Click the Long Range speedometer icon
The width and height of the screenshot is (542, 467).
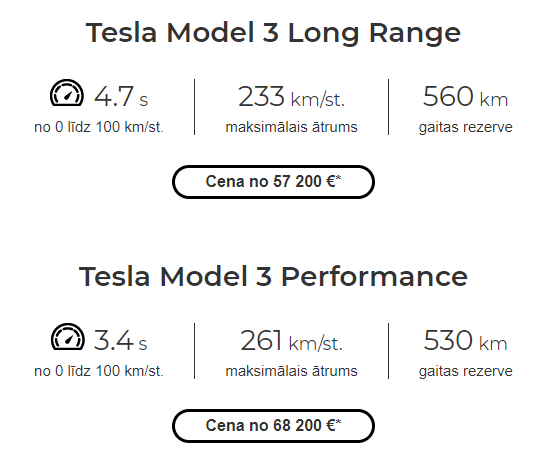(67, 93)
